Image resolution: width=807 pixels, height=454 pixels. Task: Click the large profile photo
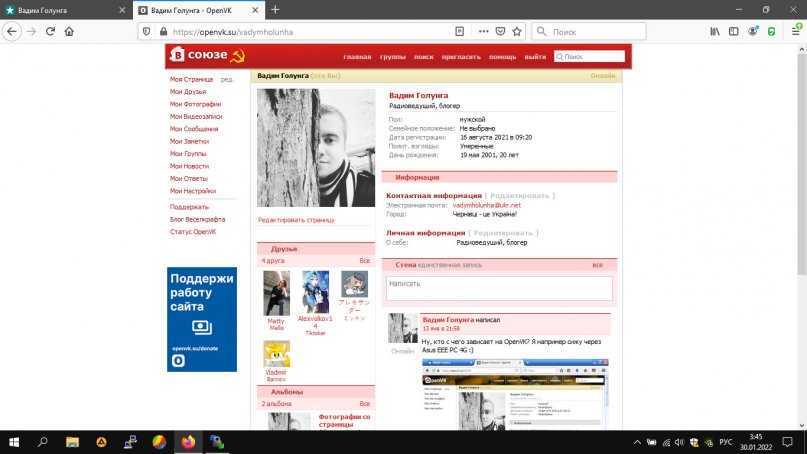click(316, 148)
